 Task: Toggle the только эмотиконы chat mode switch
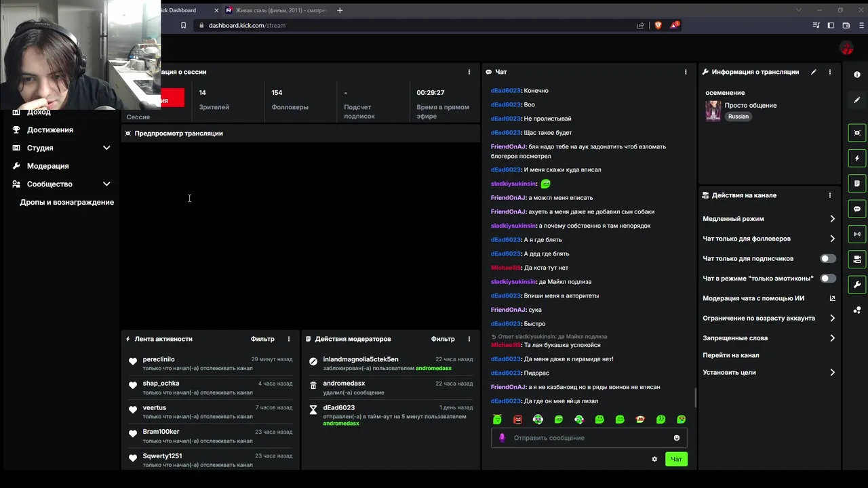pyautogui.click(x=828, y=279)
